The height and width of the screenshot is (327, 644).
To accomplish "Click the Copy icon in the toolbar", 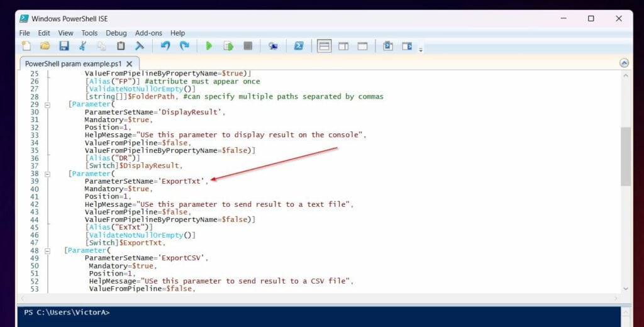I will 101,46.
